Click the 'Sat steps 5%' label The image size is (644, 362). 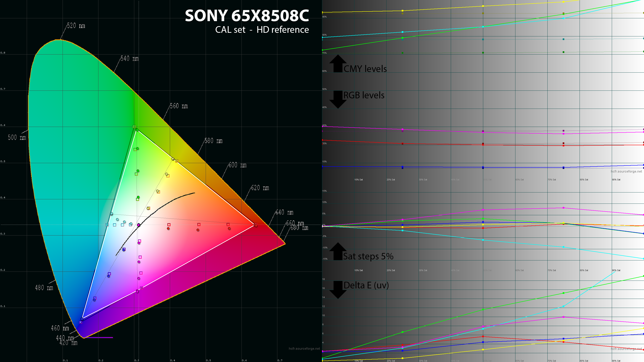pos(368,256)
